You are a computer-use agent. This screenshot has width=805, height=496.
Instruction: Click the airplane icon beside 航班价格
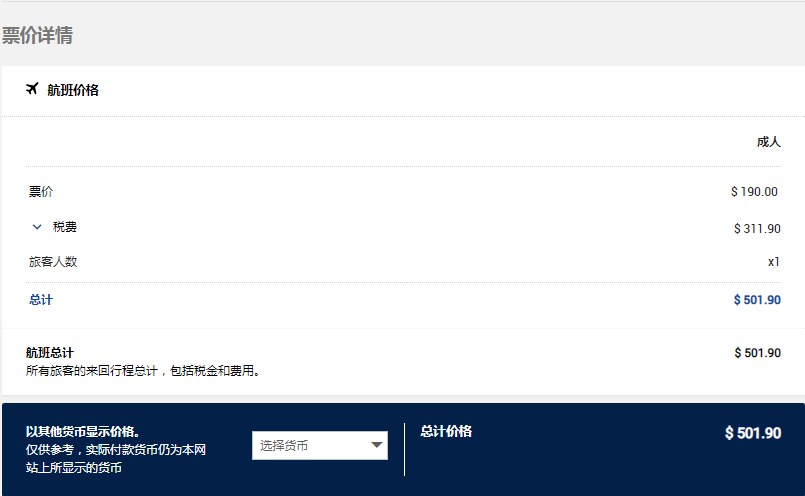pos(32,89)
